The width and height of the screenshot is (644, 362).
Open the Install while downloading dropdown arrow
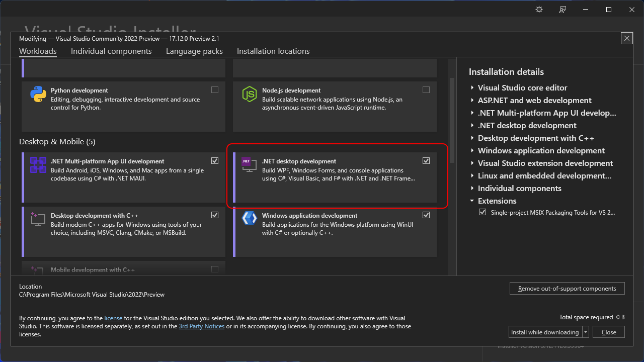(586, 332)
